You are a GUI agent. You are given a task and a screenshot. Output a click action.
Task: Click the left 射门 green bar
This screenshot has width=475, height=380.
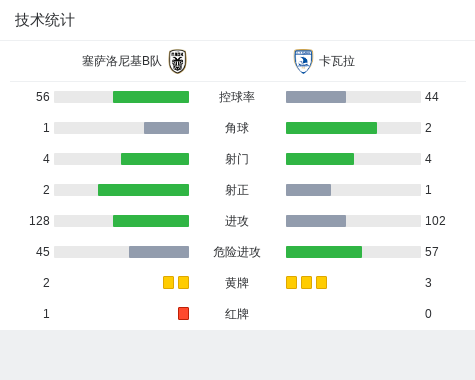coord(155,159)
